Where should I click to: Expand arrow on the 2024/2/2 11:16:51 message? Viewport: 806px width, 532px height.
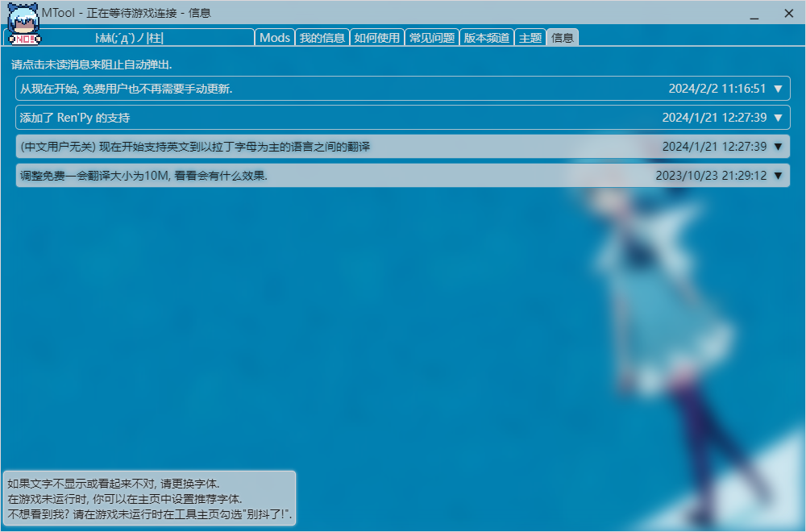pyautogui.click(x=779, y=89)
